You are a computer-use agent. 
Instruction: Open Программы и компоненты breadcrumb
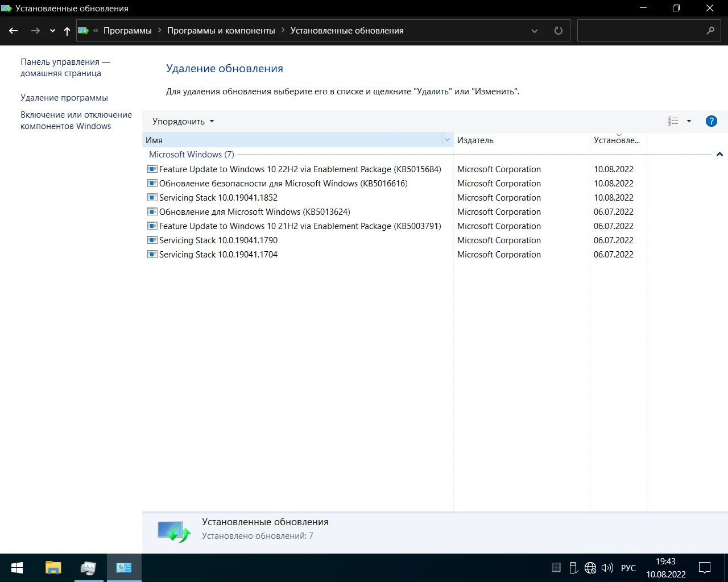click(221, 31)
